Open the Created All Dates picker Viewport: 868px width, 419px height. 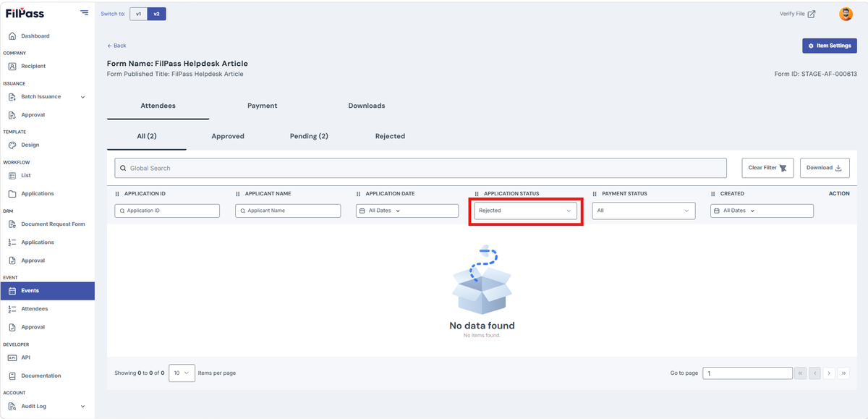point(762,211)
